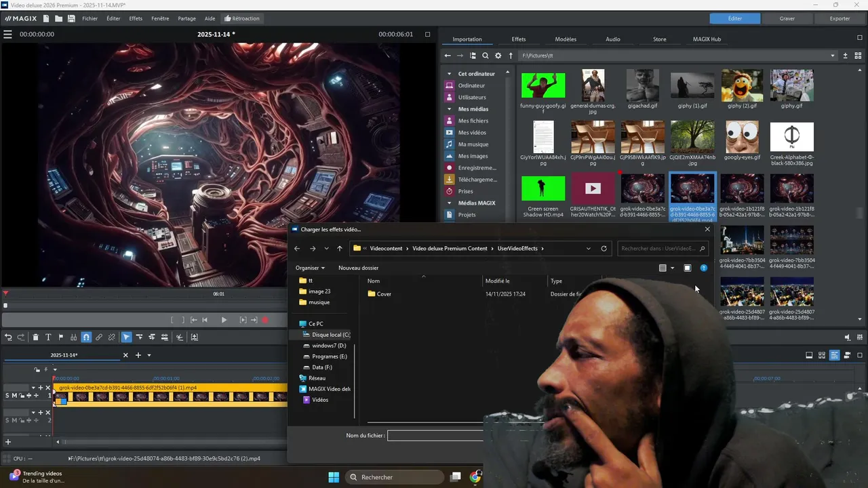Open the hamburger menu above preview
Viewport: 868px width, 488px height.
pos(7,34)
